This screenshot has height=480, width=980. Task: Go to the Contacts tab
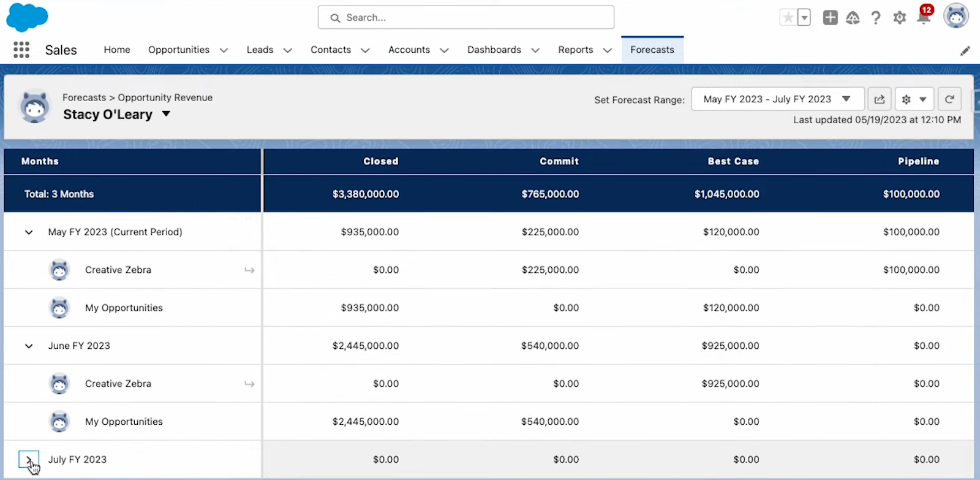pyautogui.click(x=331, y=50)
